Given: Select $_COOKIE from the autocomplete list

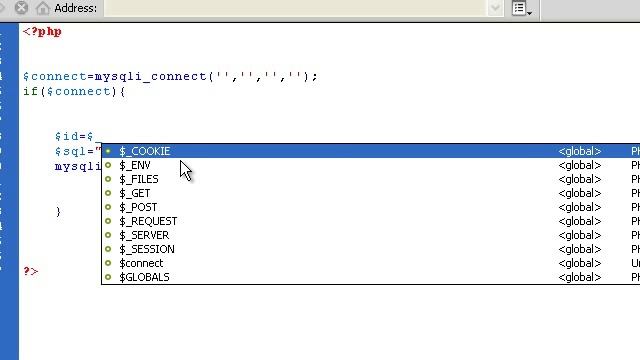Looking at the screenshot, I should [371, 151].
